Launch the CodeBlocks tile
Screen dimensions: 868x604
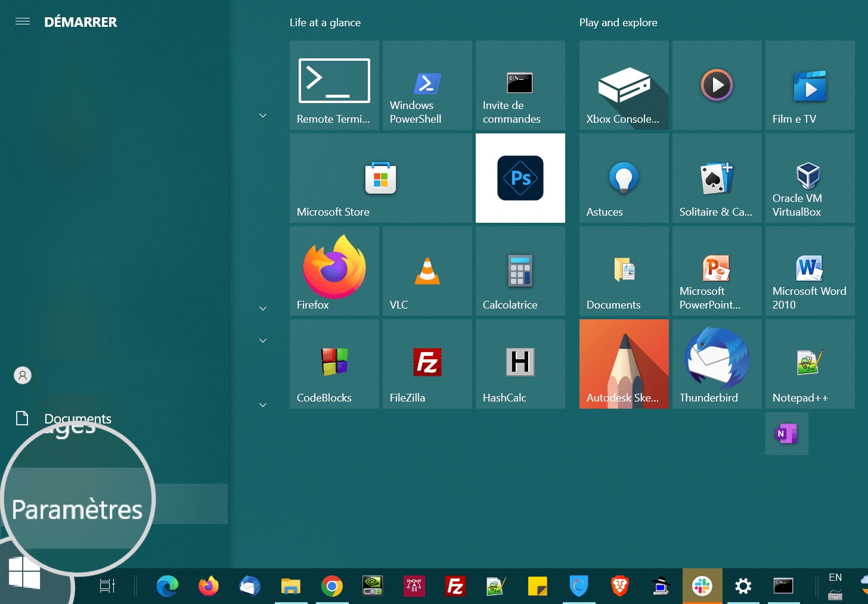point(334,364)
